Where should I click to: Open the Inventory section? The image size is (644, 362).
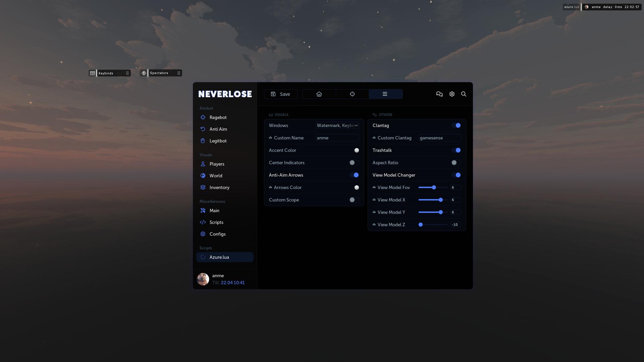219,187
